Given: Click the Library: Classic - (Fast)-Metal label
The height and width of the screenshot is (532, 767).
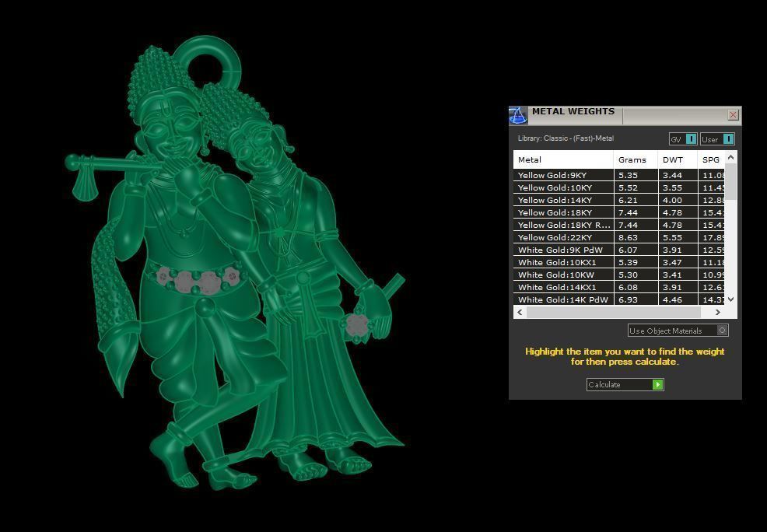Looking at the screenshot, I should (566, 138).
